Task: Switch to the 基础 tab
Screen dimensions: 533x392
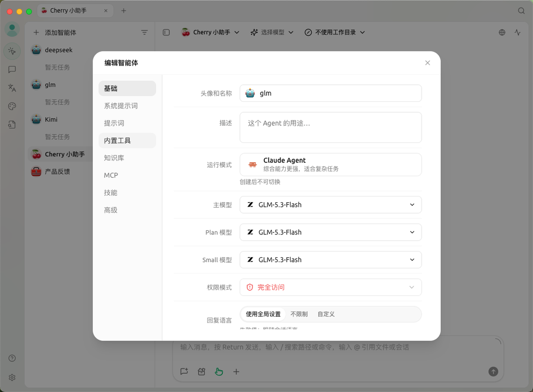Action: coord(128,88)
